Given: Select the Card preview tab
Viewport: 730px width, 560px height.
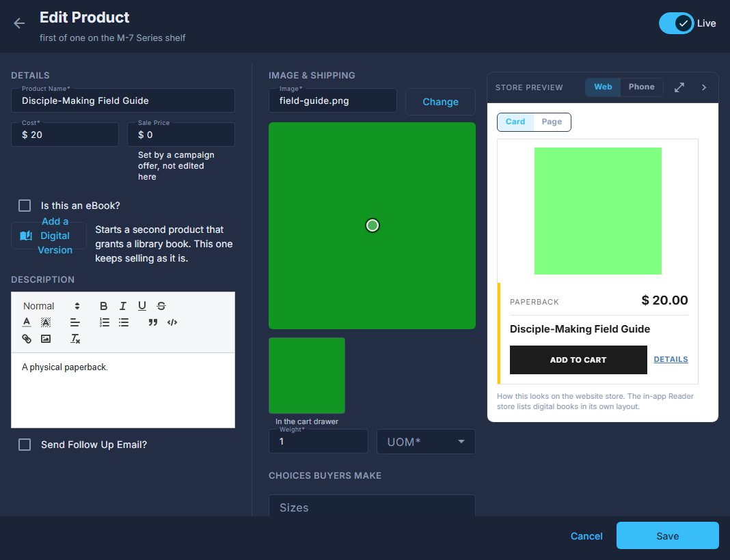Looking at the screenshot, I should [x=515, y=122].
